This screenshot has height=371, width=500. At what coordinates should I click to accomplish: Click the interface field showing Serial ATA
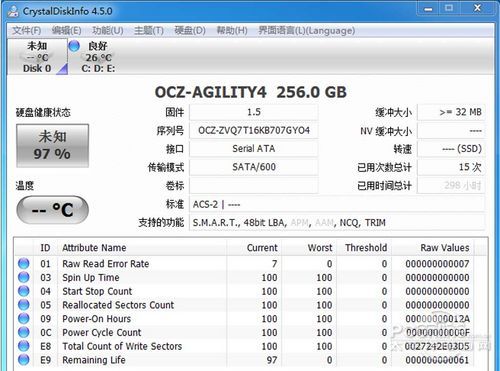(254, 149)
